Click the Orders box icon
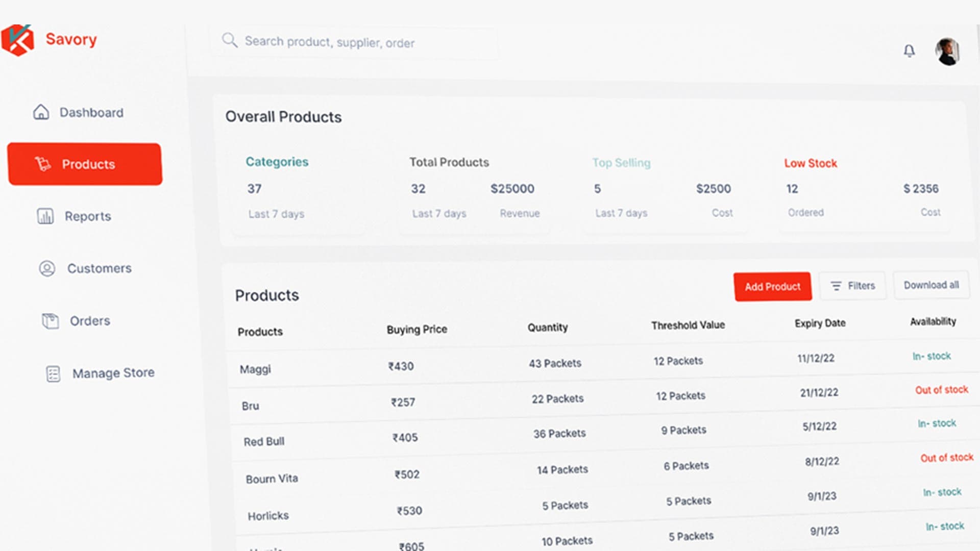This screenshot has height=551, width=980. 51,321
